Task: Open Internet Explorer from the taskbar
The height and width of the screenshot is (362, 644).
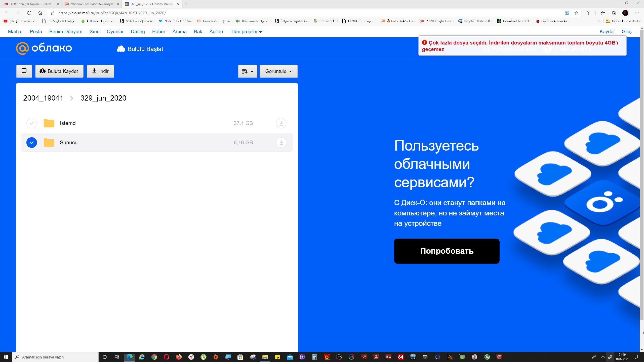Action: click(142, 357)
